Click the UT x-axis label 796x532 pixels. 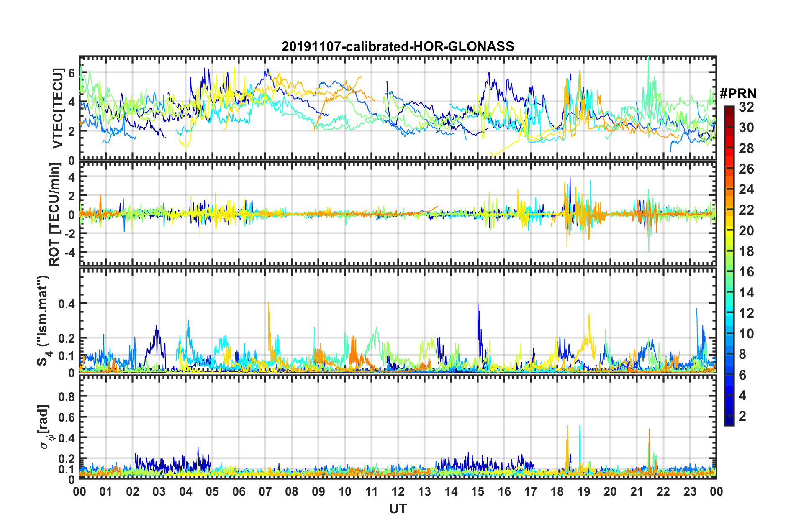(398, 509)
